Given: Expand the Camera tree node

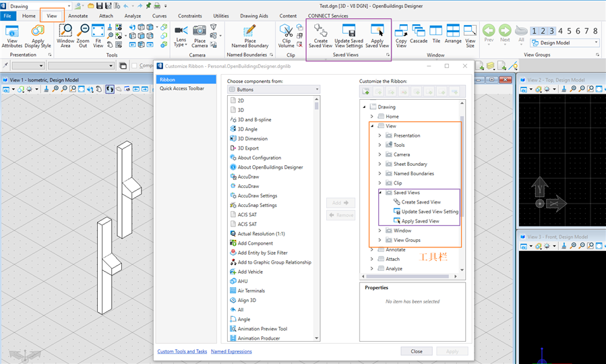Looking at the screenshot, I should pos(380,154).
